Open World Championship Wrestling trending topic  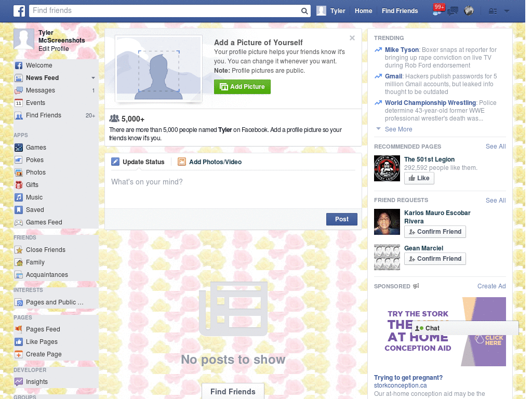pos(430,103)
